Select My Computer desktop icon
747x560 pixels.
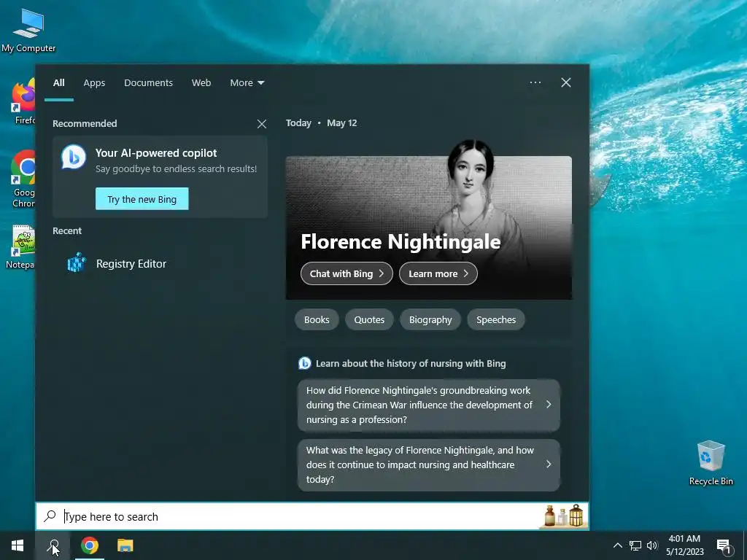coord(28,31)
